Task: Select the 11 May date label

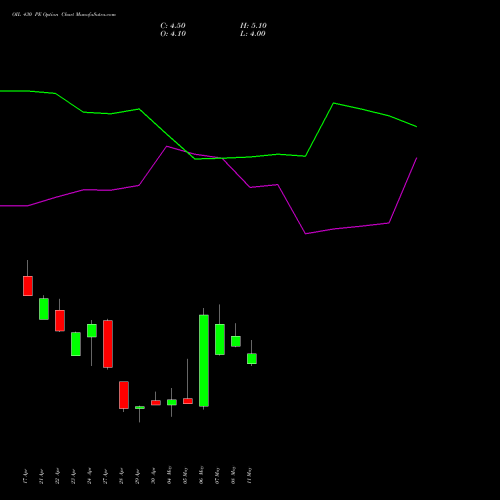Action: pyautogui.click(x=250, y=475)
